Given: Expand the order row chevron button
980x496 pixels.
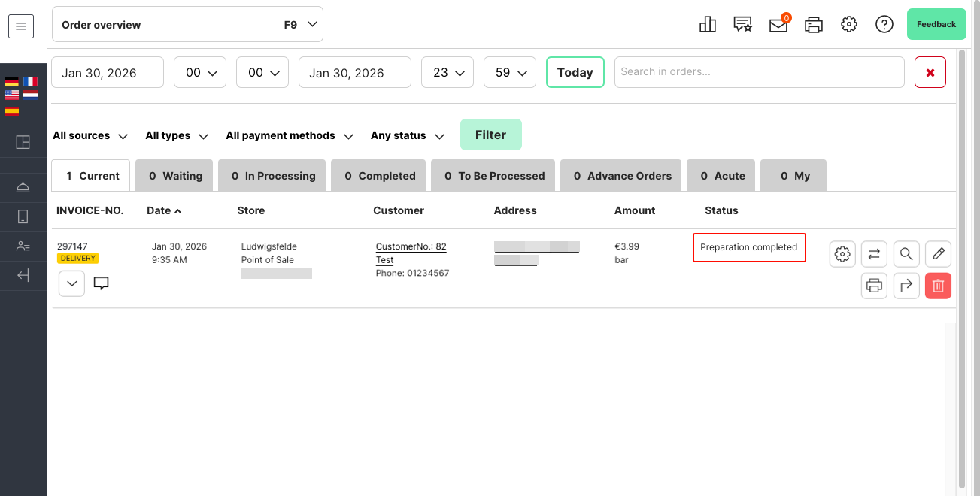Looking at the screenshot, I should tap(71, 283).
